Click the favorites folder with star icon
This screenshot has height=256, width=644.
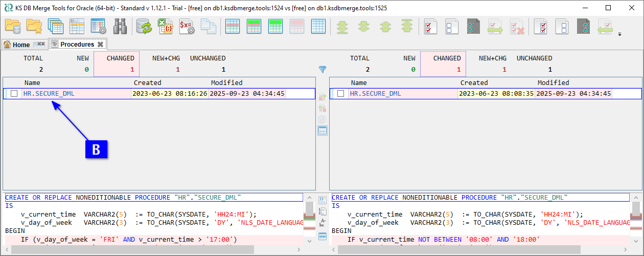coord(34,26)
